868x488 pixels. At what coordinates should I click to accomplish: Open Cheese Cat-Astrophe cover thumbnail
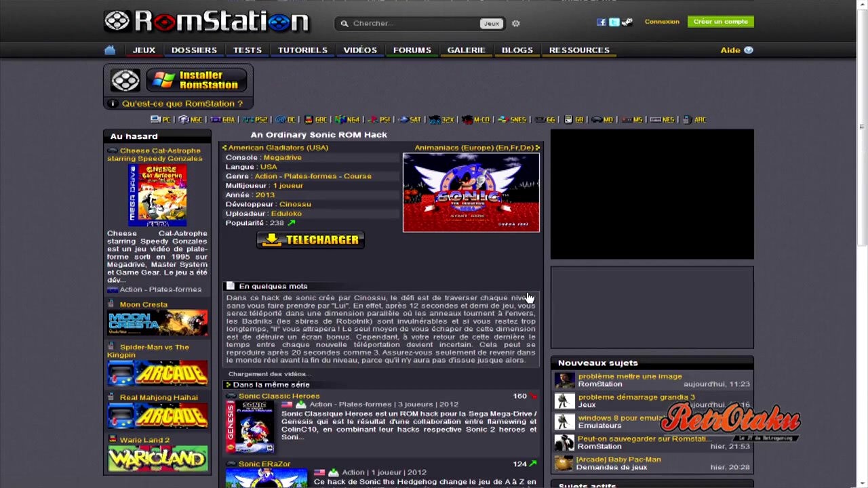(x=157, y=195)
